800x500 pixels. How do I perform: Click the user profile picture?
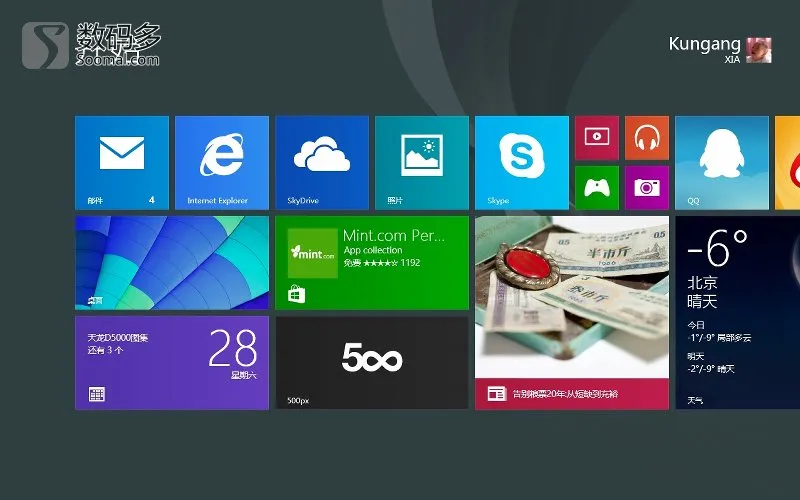pyautogui.click(x=759, y=50)
